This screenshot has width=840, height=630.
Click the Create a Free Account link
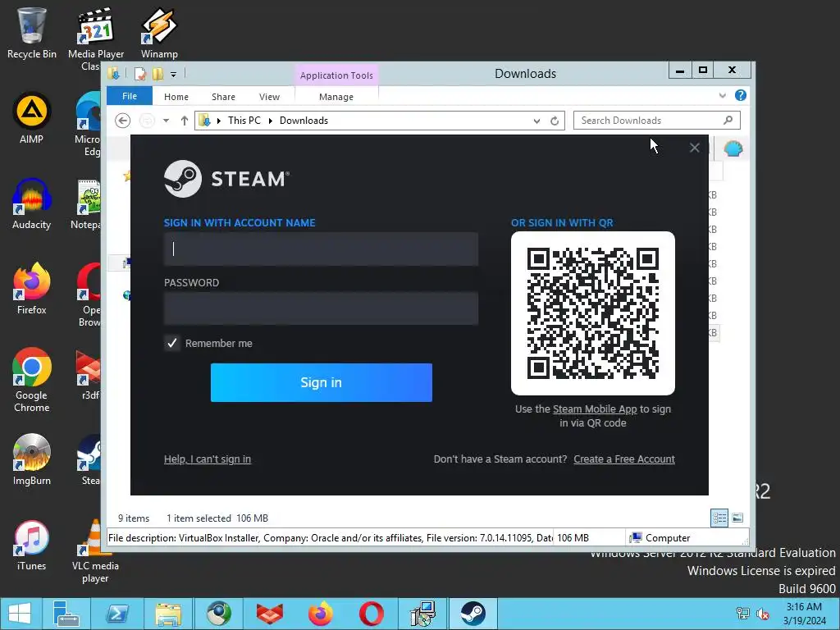624,459
